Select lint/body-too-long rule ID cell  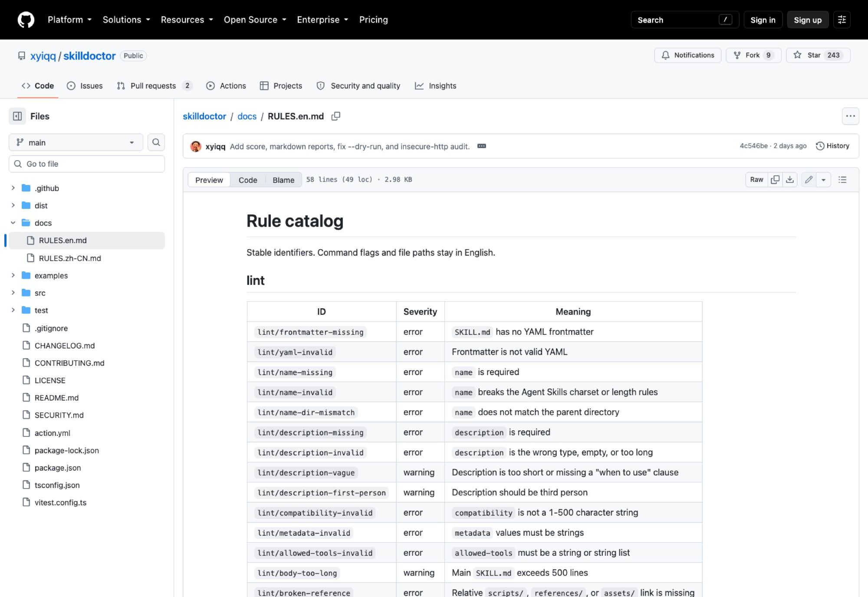point(322,573)
